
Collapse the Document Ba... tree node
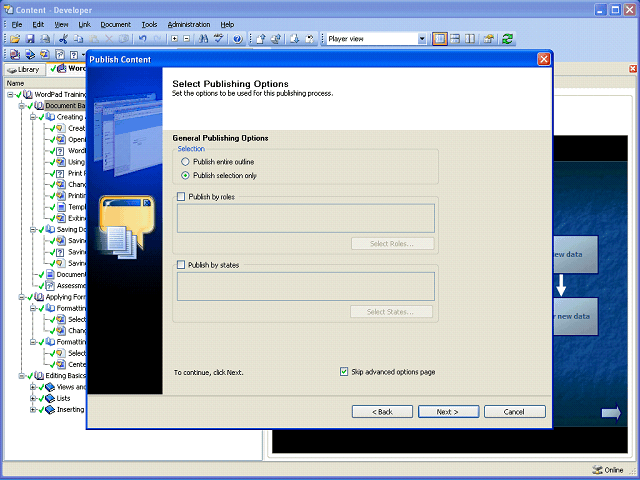[x=22, y=106]
